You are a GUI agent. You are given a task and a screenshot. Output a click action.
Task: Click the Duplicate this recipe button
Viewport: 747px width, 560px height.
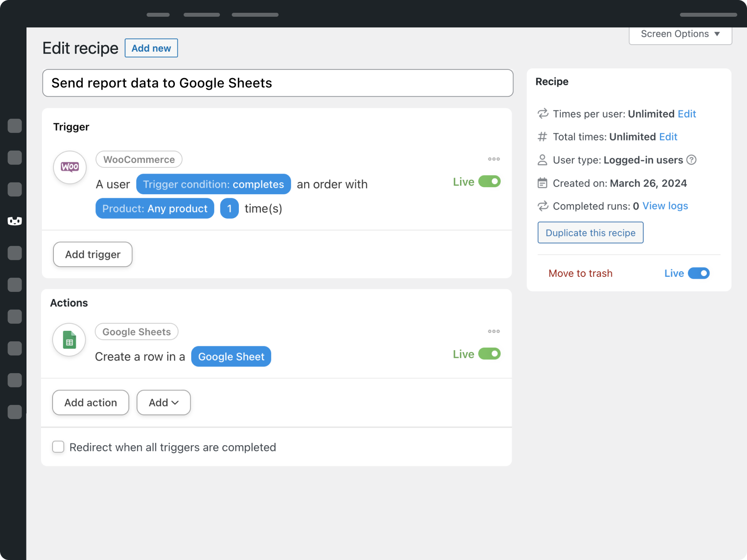tap(590, 232)
